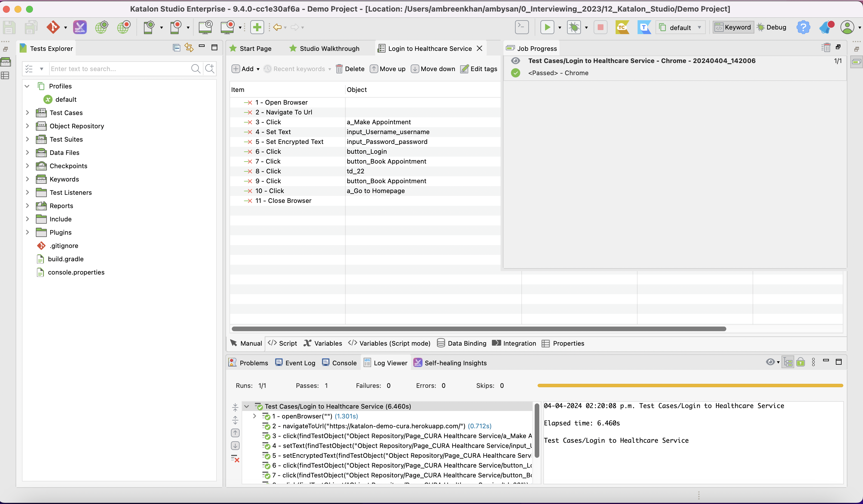Viewport: 863px width, 504px height.
Task: Open the default execution profile dropdown
Action: [x=680, y=27]
